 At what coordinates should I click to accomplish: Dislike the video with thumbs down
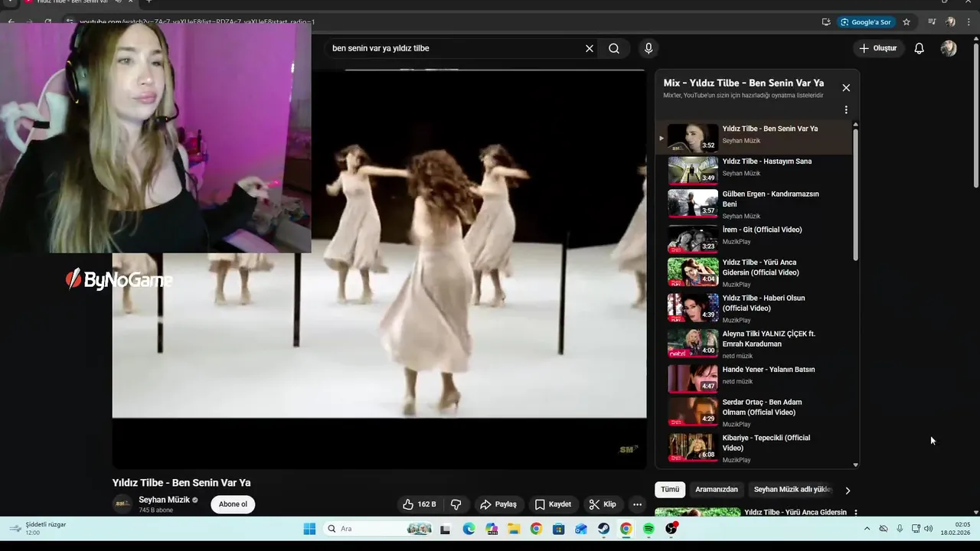tap(456, 504)
